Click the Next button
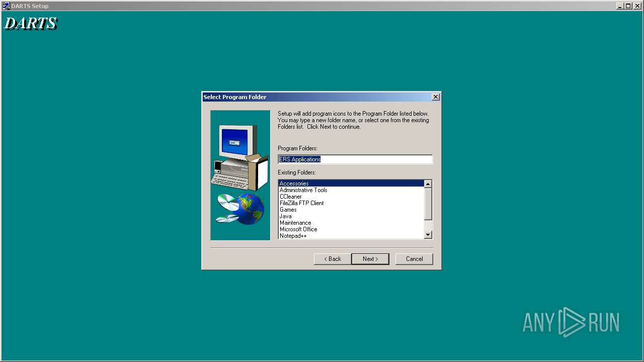The height and width of the screenshot is (362, 644). tap(370, 259)
